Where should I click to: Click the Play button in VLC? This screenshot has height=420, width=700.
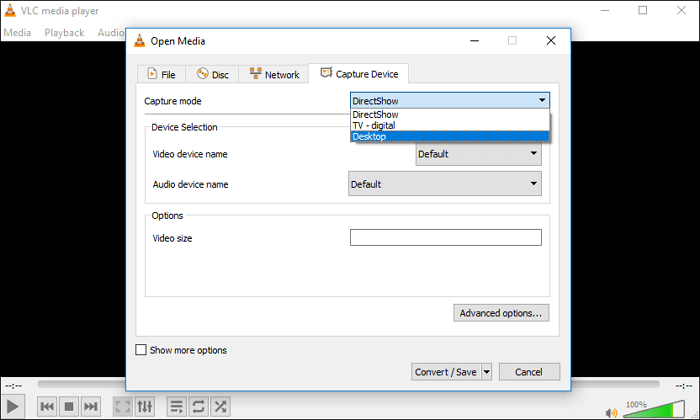tap(13, 406)
